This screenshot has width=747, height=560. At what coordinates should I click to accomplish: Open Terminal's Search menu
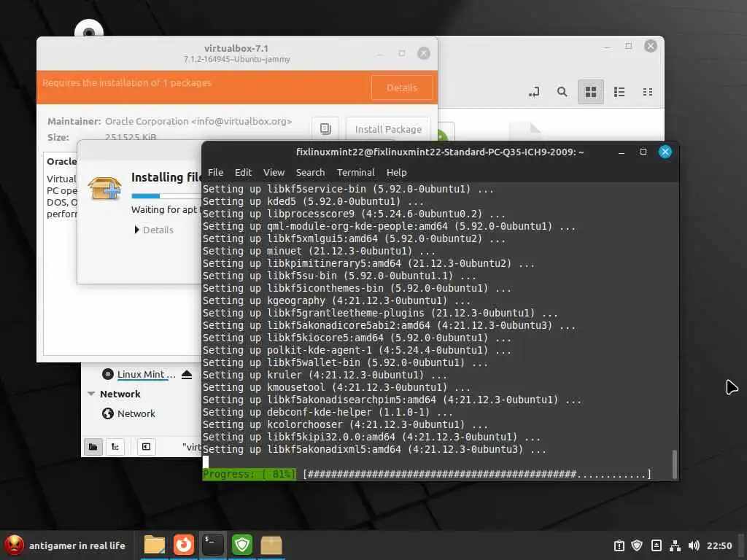[x=310, y=172]
